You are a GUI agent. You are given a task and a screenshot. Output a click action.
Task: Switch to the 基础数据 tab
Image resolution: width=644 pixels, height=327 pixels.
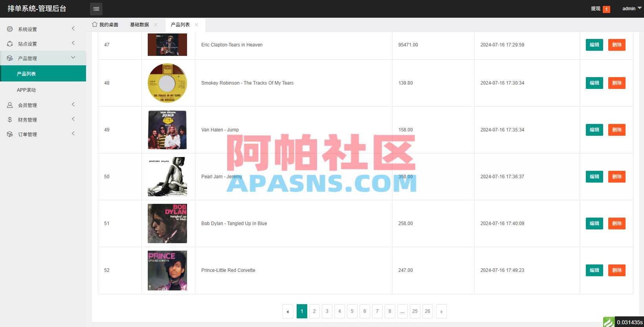point(139,24)
